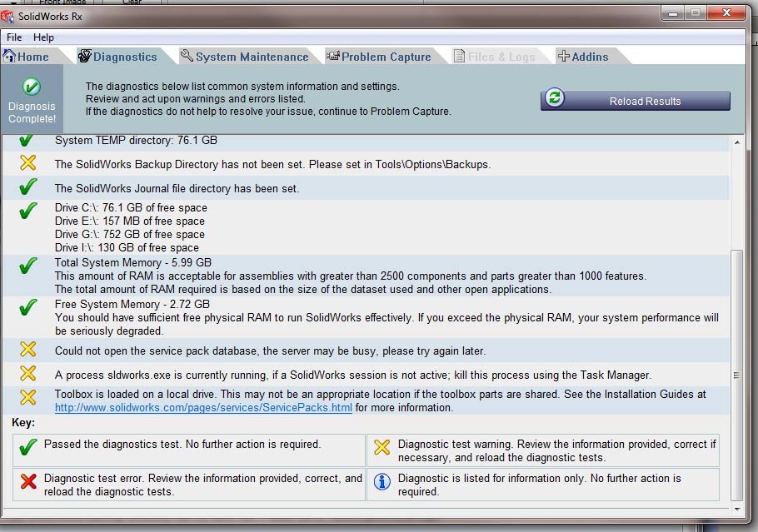Click the green refresh icon on Reload Results
758x532 pixels.
(555, 97)
